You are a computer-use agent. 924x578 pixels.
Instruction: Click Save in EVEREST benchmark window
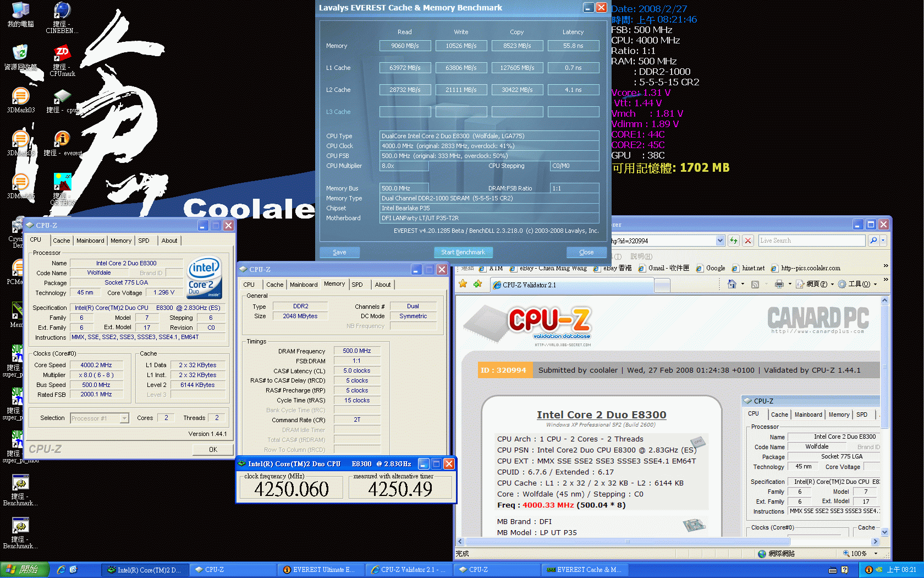pos(340,252)
